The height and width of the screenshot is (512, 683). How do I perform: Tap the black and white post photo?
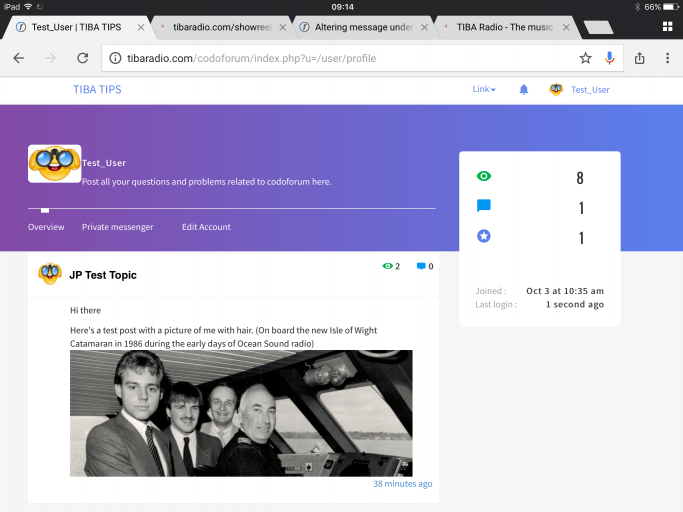coord(241,413)
